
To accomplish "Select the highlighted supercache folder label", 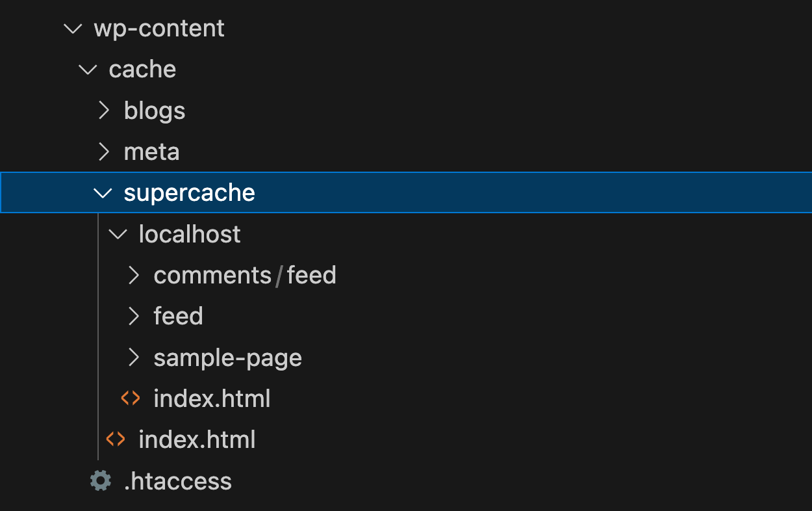I will (189, 193).
